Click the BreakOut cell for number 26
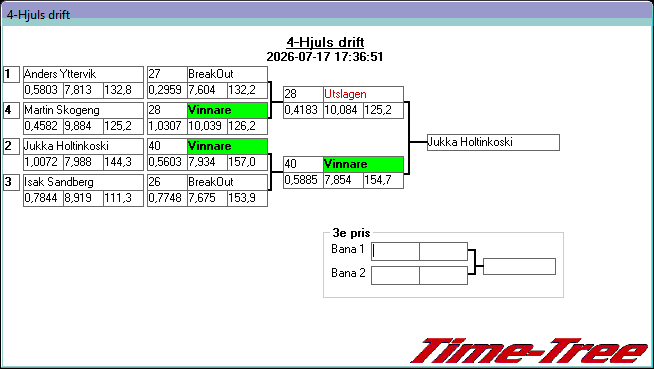 click(227, 182)
